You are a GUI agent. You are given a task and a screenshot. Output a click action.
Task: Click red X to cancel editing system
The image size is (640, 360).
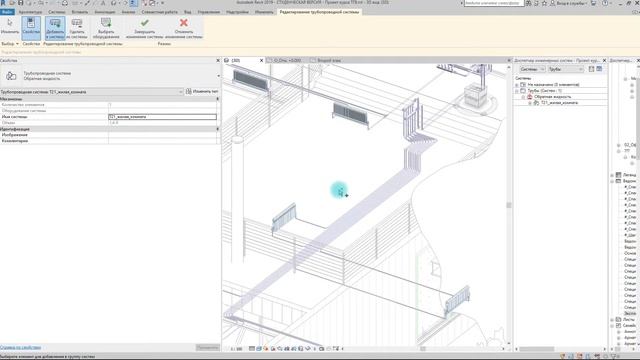pos(184,28)
